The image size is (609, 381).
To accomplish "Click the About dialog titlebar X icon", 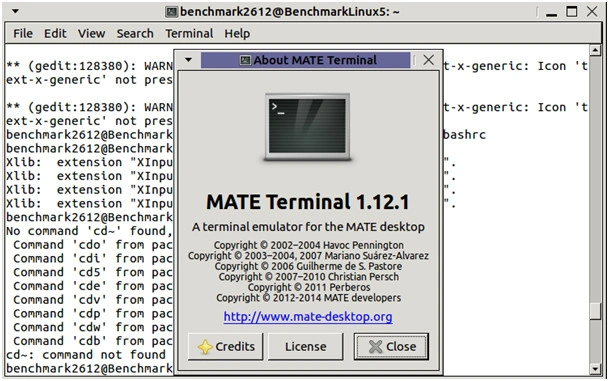I will (x=428, y=60).
